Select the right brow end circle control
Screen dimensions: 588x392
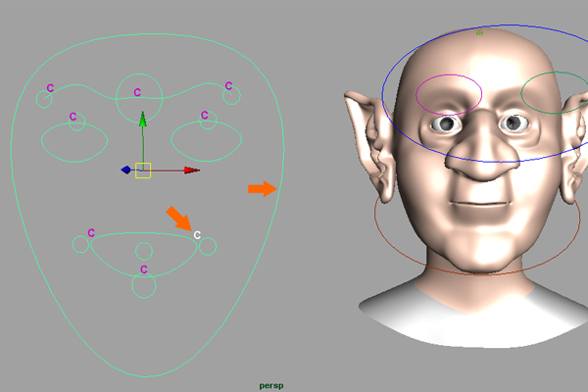[x=231, y=96]
